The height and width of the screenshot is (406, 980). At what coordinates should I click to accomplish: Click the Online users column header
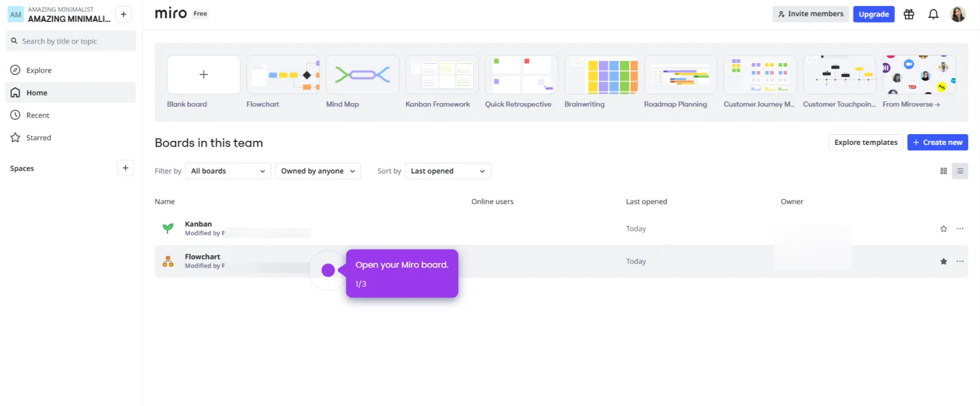pos(492,202)
